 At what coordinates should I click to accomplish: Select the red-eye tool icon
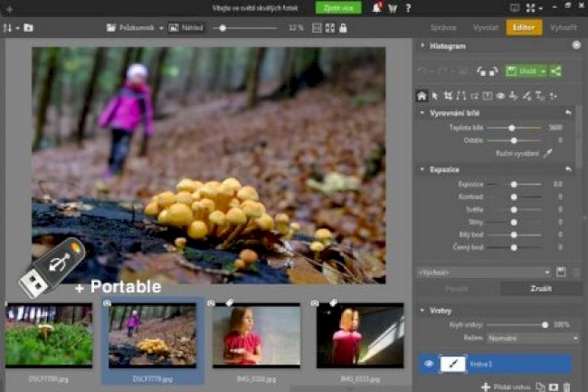pos(500,95)
